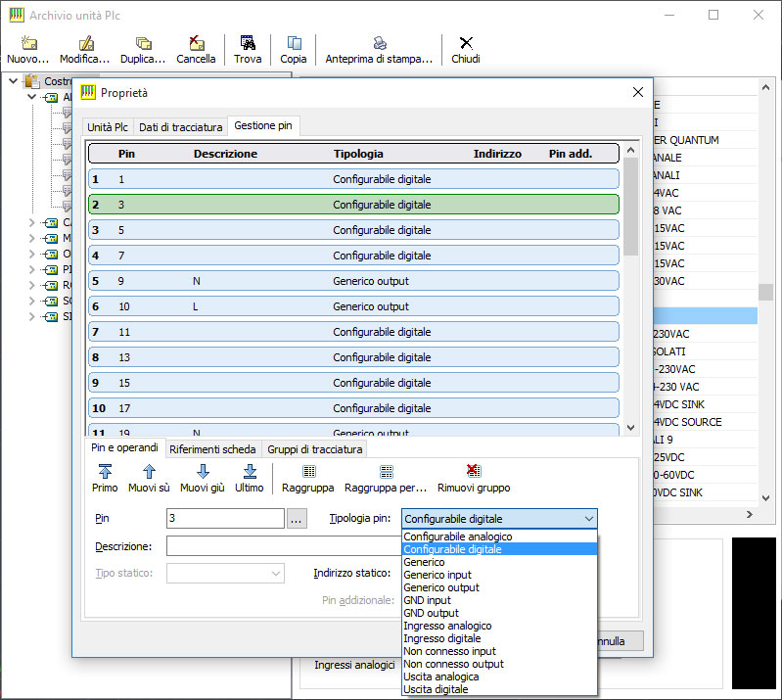Select Uscita digitale in the list

click(x=436, y=689)
